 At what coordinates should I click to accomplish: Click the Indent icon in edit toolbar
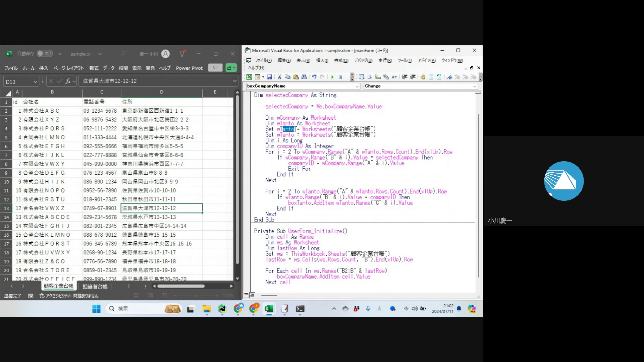405,77
